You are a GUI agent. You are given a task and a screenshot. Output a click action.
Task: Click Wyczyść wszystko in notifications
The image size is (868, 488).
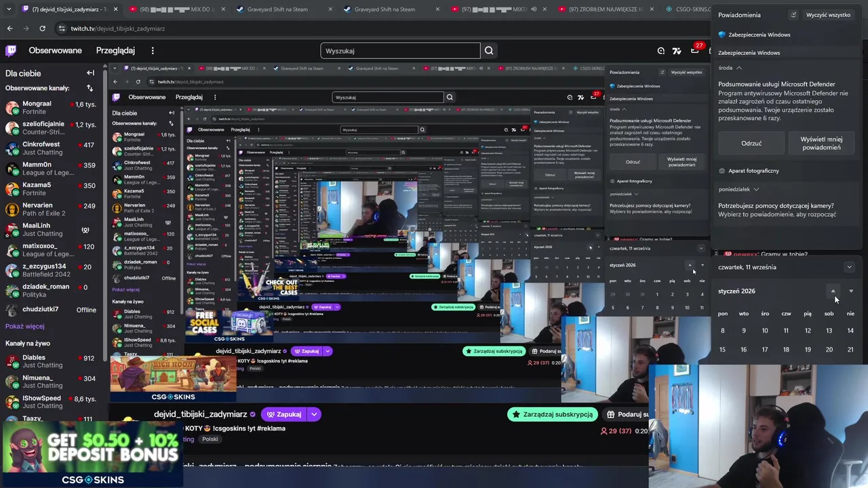[828, 15]
